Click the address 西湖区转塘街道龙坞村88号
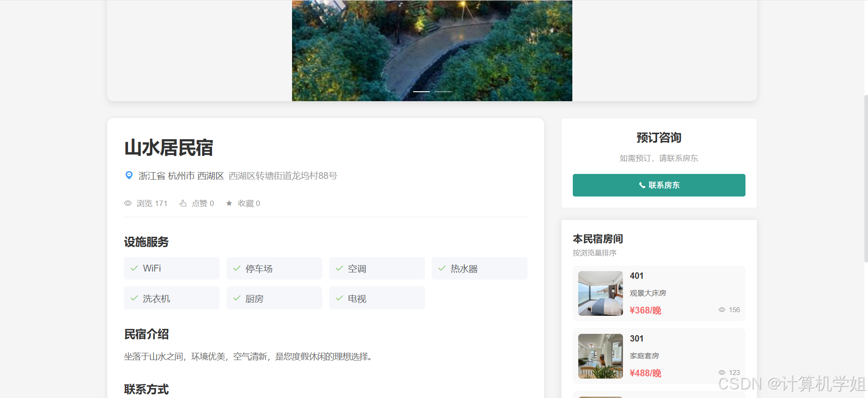The height and width of the screenshot is (398, 868). tap(283, 176)
